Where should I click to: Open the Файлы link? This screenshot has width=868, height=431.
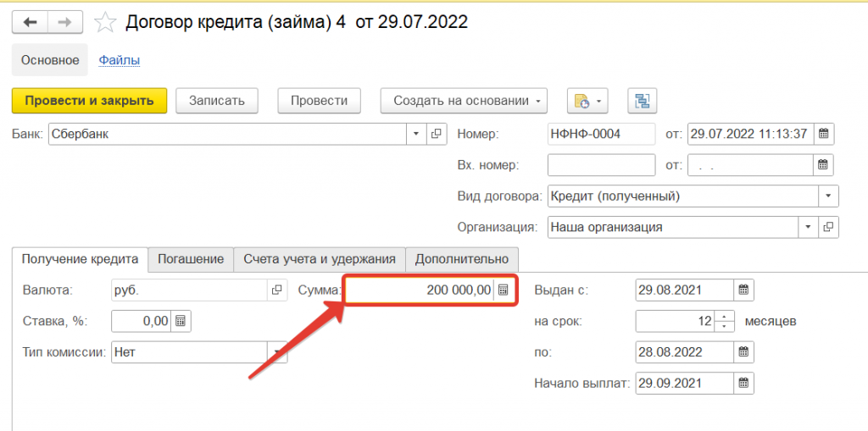click(120, 60)
